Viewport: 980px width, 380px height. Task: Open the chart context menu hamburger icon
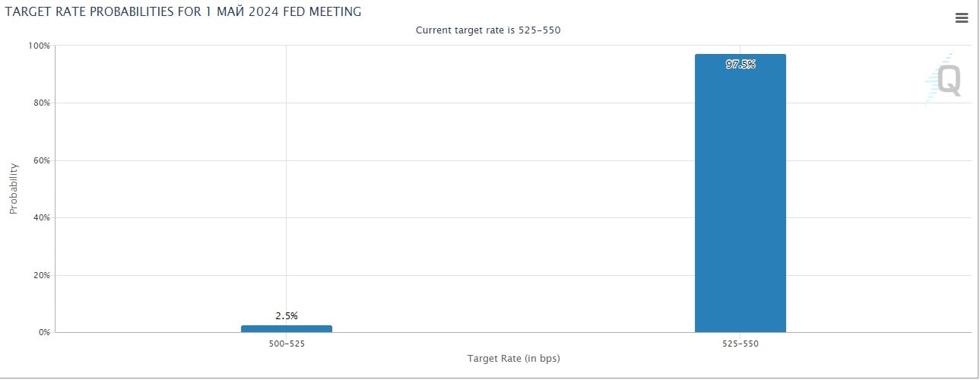click(x=962, y=19)
